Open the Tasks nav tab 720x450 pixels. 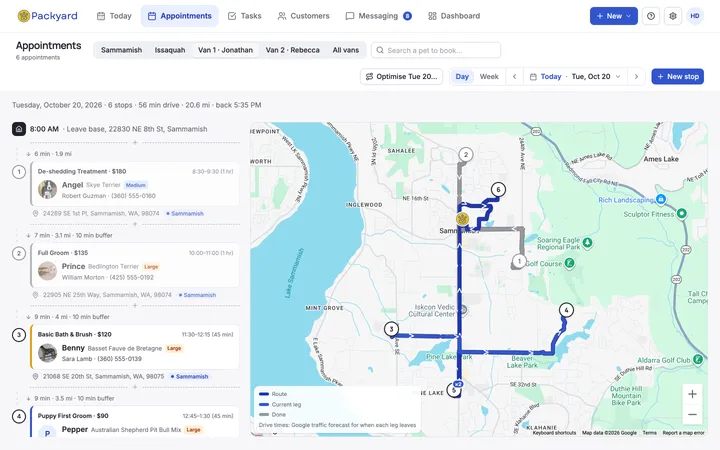click(x=245, y=16)
